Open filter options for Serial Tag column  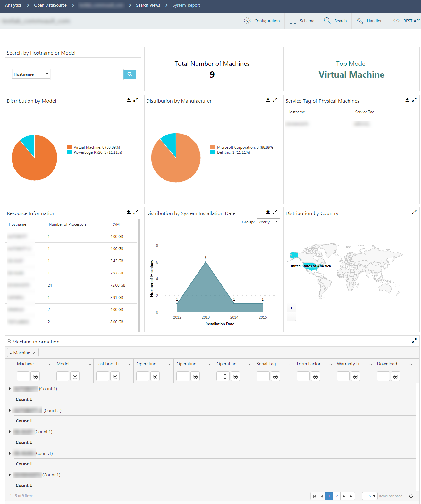(x=275, y=377)
